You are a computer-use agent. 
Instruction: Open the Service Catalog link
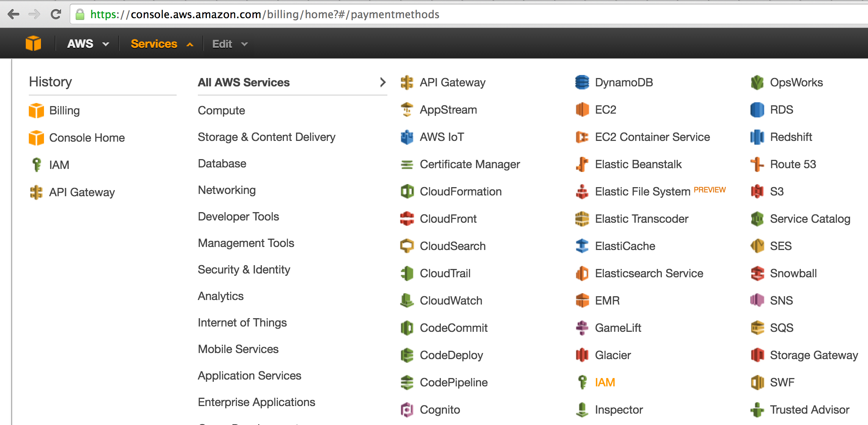[x=810, y=219]
